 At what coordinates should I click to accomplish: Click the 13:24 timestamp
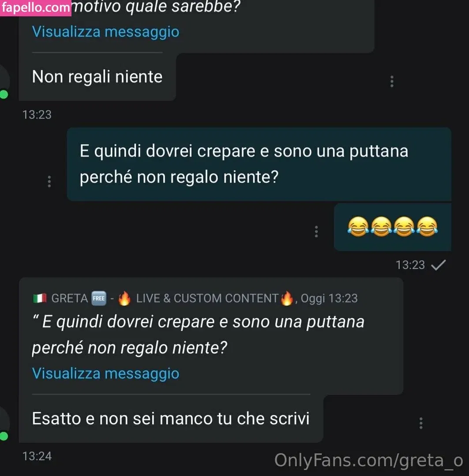click(37, 456)
